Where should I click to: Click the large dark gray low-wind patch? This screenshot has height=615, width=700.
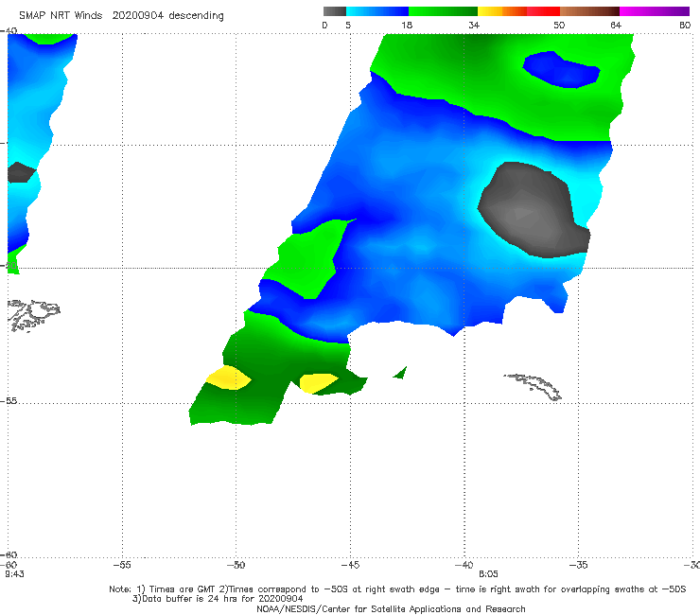pos(533,210)
